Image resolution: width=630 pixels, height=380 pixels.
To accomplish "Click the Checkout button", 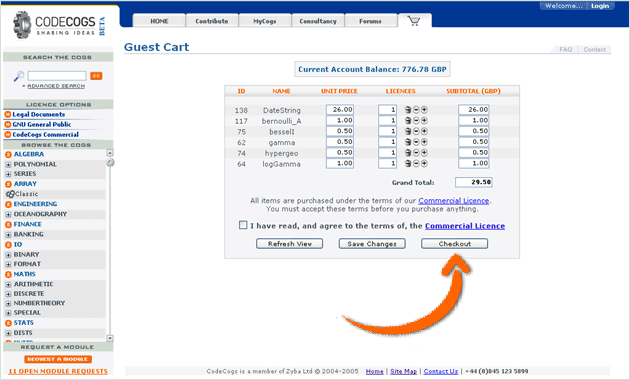I will [x=454, y=244].
